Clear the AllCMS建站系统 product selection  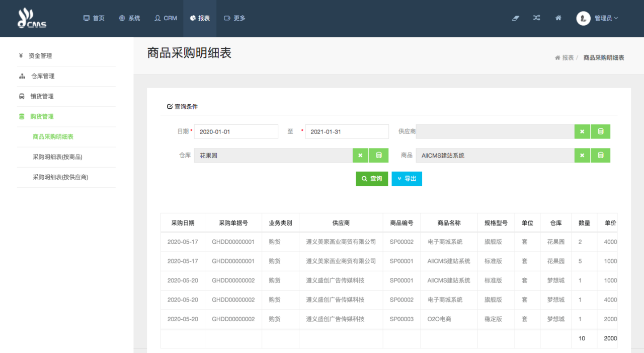(x=582, y=156)
